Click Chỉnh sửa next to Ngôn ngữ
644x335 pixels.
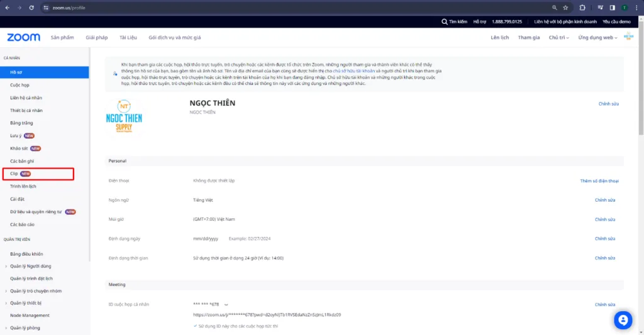604,200
